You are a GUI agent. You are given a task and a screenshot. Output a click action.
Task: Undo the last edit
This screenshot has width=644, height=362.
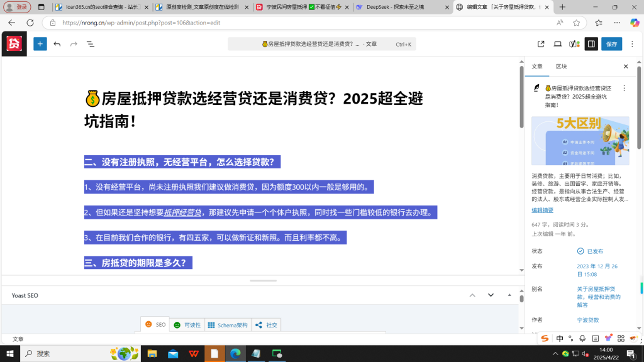[57, 44]
